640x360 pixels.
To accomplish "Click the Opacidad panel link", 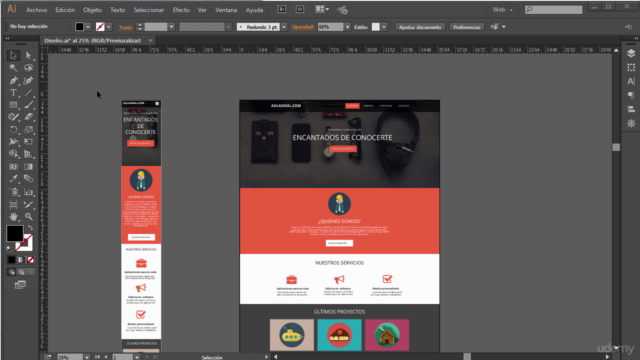I will tap(303, 27).
